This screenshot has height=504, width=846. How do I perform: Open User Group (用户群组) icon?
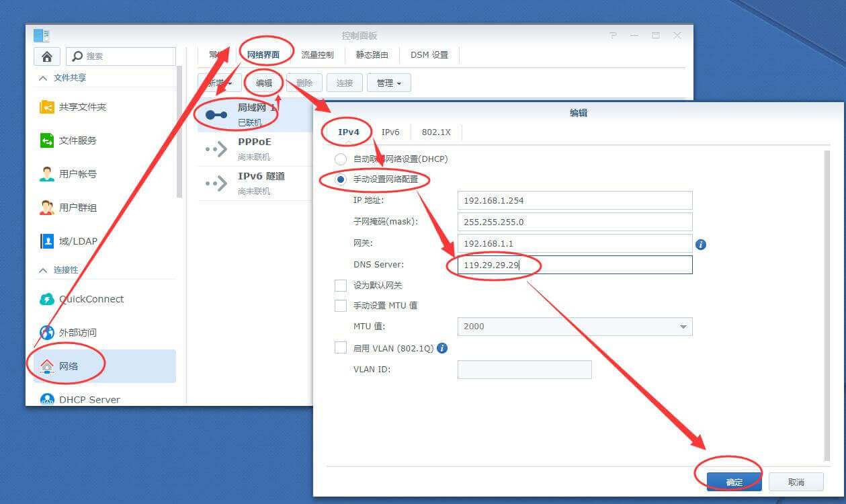[47, 208]
